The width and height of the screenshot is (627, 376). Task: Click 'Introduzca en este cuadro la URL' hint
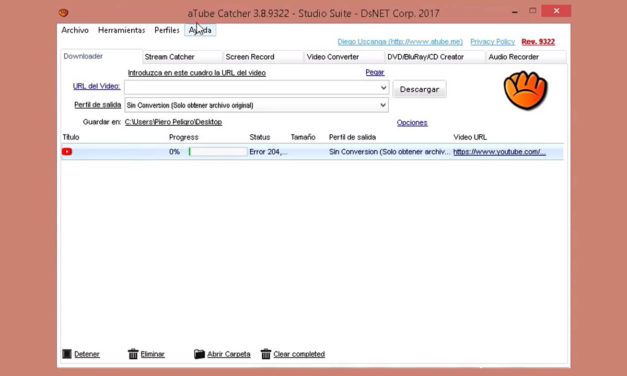196,73
